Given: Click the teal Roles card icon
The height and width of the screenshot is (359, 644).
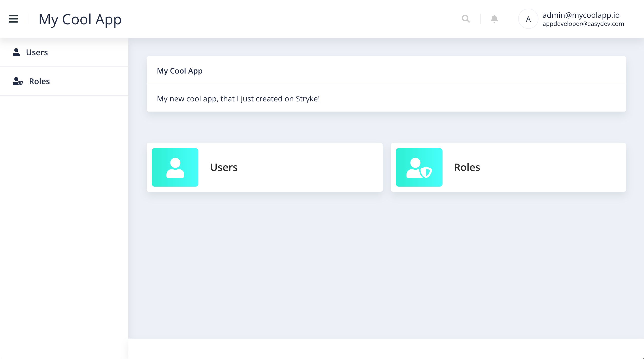Looking at the screenshot, I should pyautogui.click(x=419, y=167).
